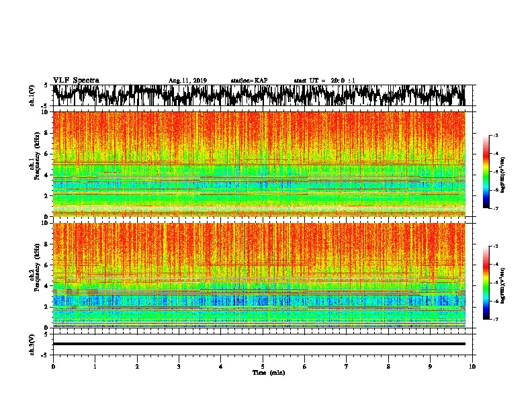Image resolution: width=532 pixels, height=411 pixels.
Task: Click inside the ch.1 frequency spectrogram
Action: pyautogui.click(x=259, y=164)
